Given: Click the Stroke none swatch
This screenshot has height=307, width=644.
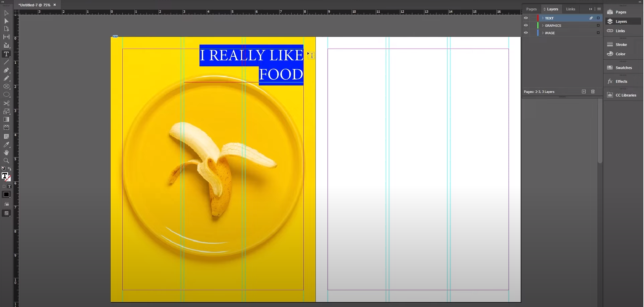Looking at the screenshot, I should tap(8, 179).
